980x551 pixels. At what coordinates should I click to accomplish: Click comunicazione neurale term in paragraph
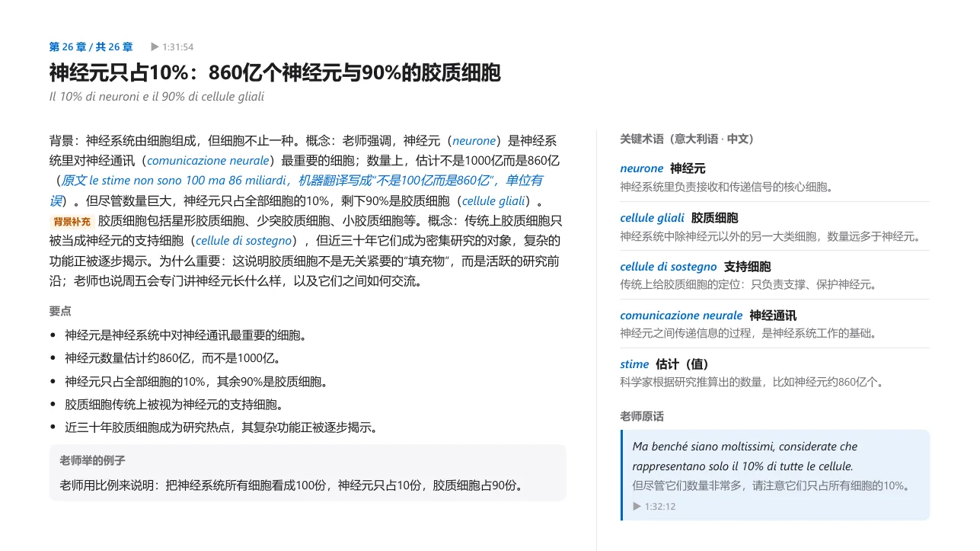coord(208,161)
